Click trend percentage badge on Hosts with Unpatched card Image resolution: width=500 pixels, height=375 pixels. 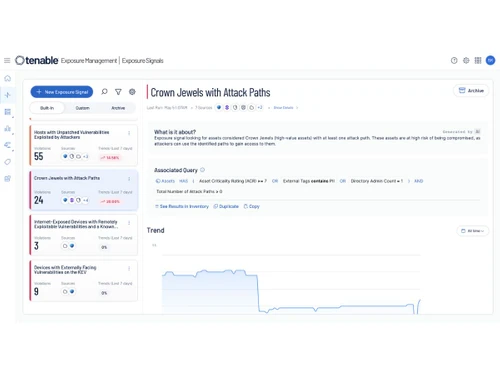(x=110, y=158)
